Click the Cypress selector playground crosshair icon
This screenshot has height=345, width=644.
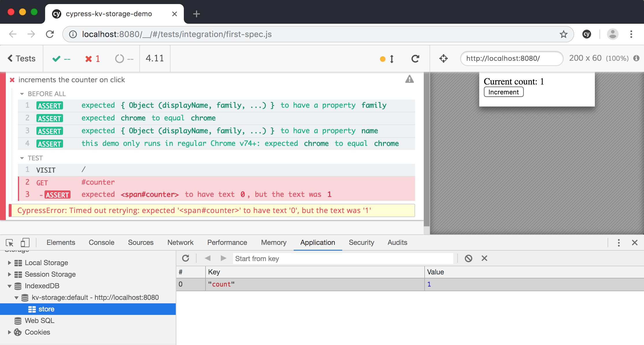443,58
